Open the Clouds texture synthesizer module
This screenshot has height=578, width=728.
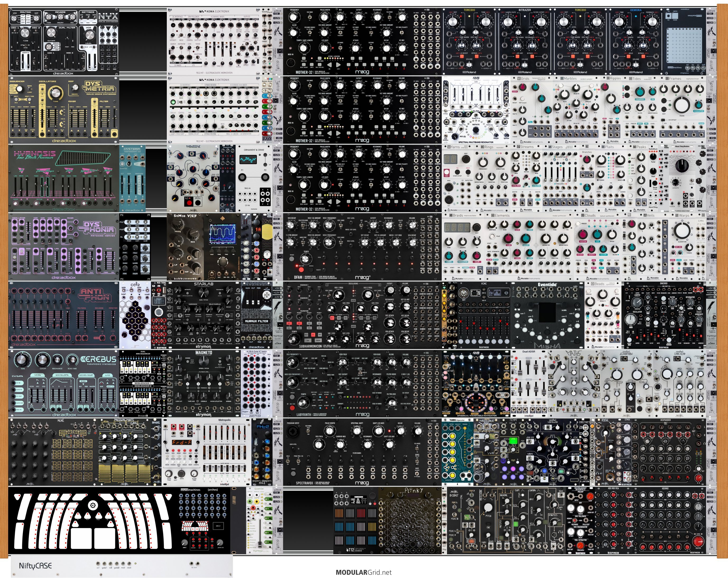[x=598, y=247]
